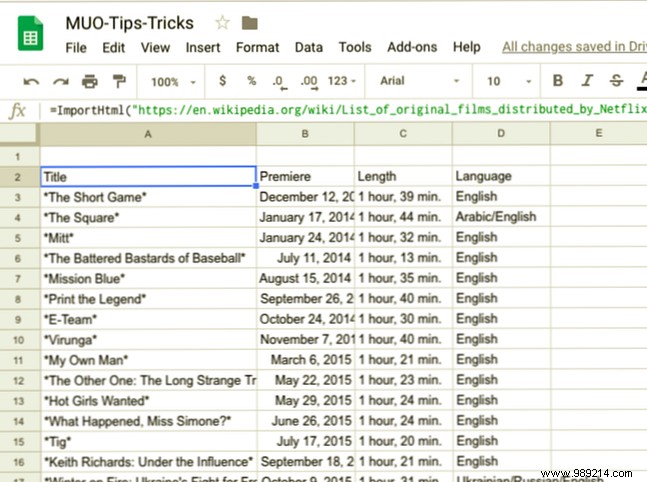Select the *E-Team* cell

148,319
